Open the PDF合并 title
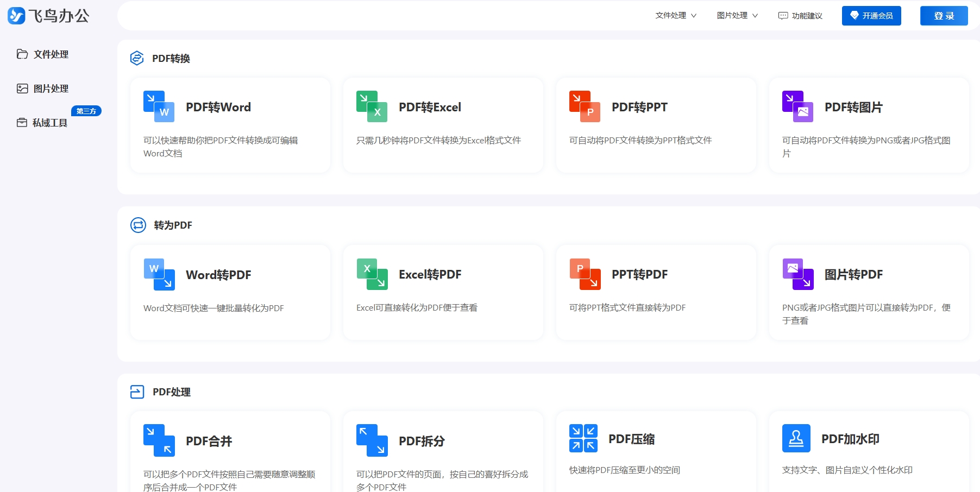Image resolution: width=980 pixels, height=492 pixels. point(209,441)
